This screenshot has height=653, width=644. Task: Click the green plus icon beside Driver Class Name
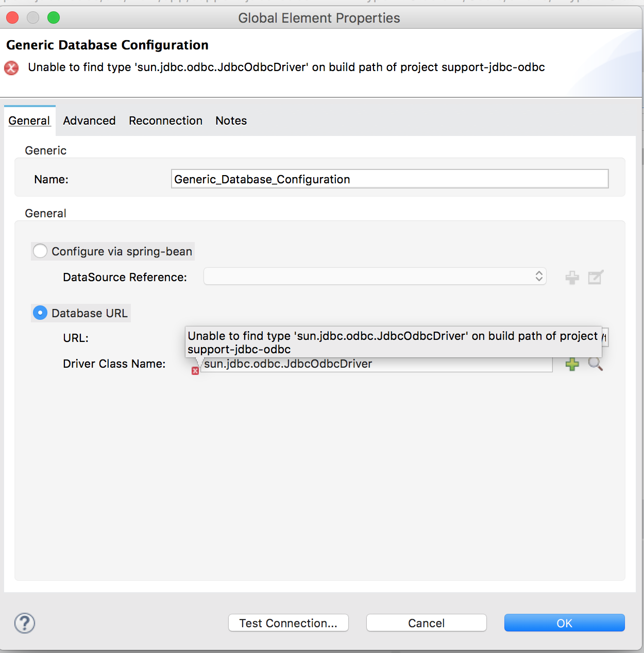[572, 364]
